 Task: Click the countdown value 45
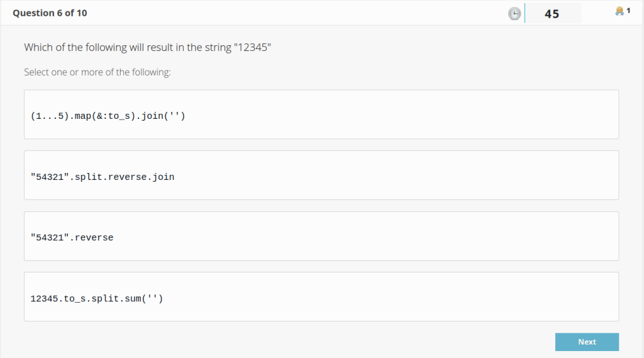coord(552,13)
